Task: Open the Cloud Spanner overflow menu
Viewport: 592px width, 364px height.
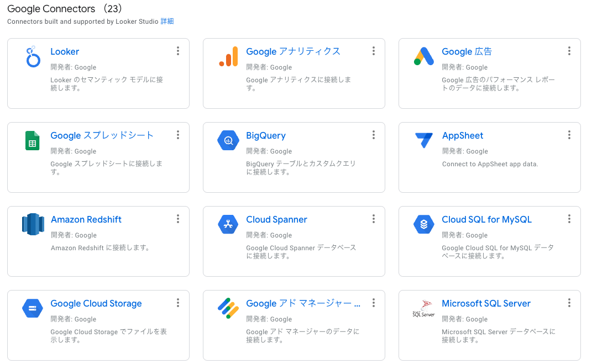Action: pyautogui.click(x=374, y=219)
